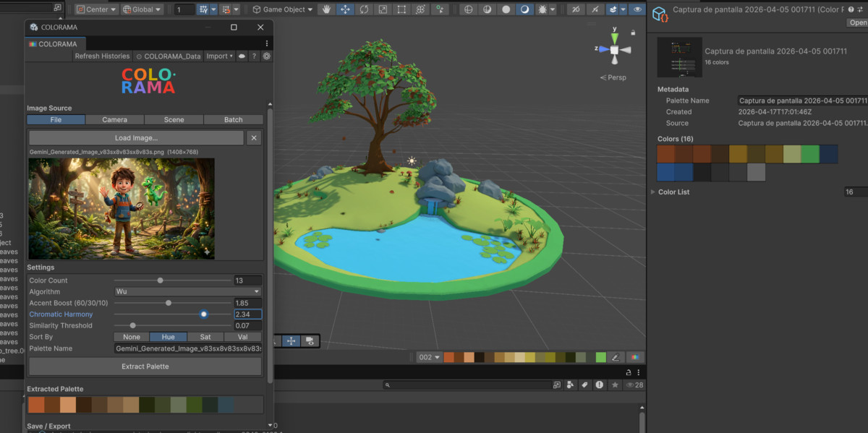Open the Game Object dropdown
The image size is (868, 433).
click(283, 9)
